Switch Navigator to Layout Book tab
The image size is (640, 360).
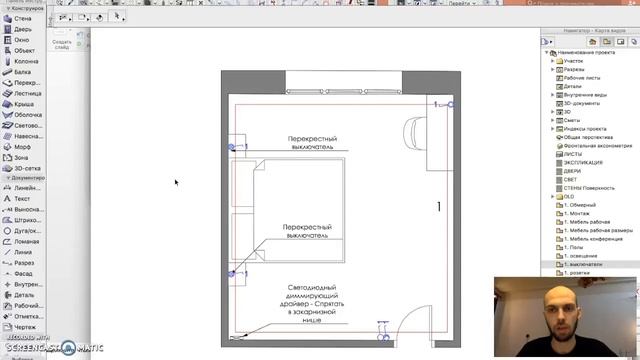pos(620,42)
